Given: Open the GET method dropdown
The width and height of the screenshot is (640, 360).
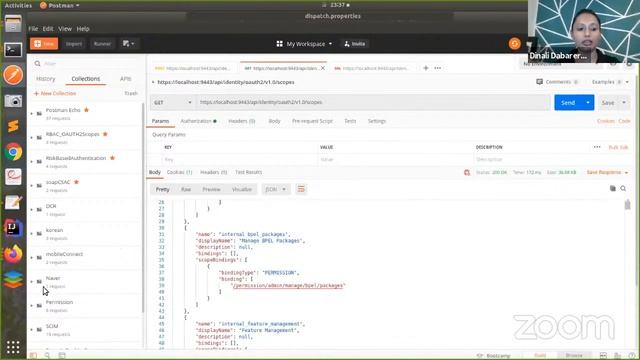Looking at the screenshot, I should [x=173, y=102].
